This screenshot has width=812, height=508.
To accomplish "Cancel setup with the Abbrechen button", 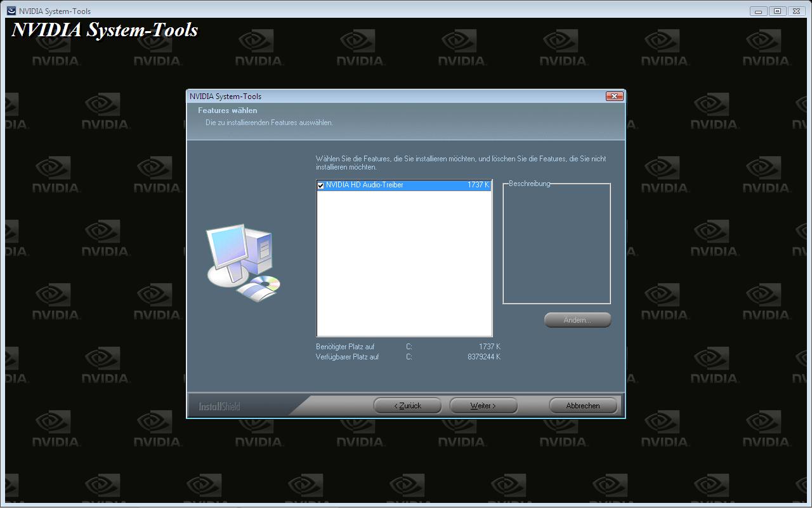I will click(x=583, y=405).
